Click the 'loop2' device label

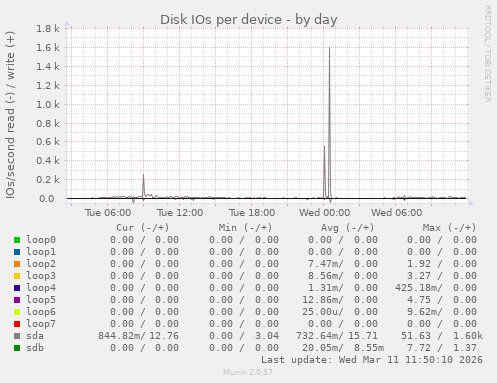pos(41,264)
